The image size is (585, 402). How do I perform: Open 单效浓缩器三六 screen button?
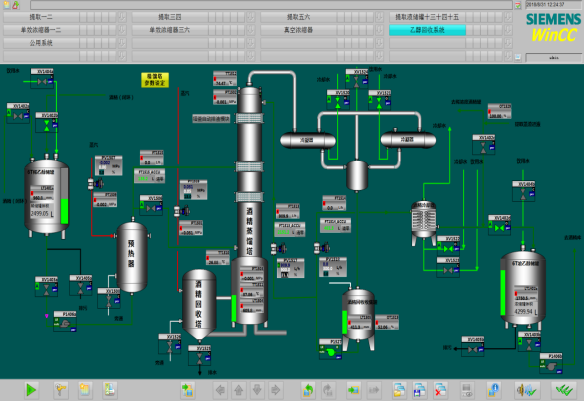point(170,30)
